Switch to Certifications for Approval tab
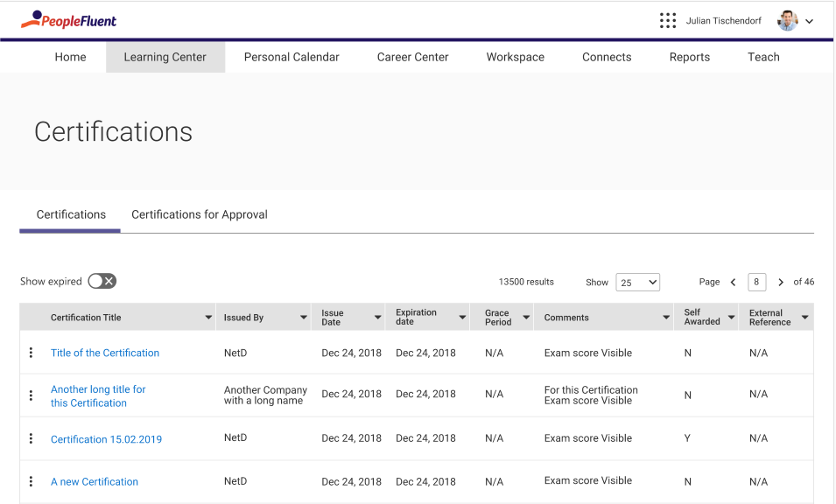 coord(200,214)
